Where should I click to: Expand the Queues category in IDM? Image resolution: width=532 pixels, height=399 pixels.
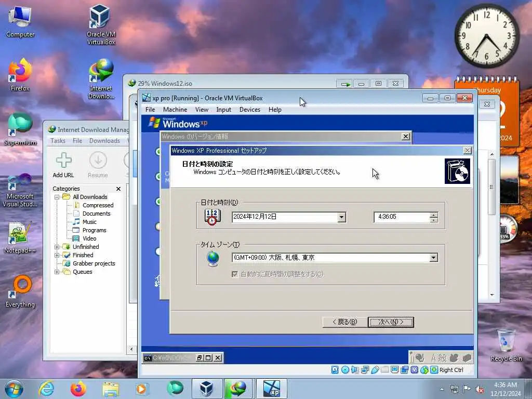tap(57, 272)
